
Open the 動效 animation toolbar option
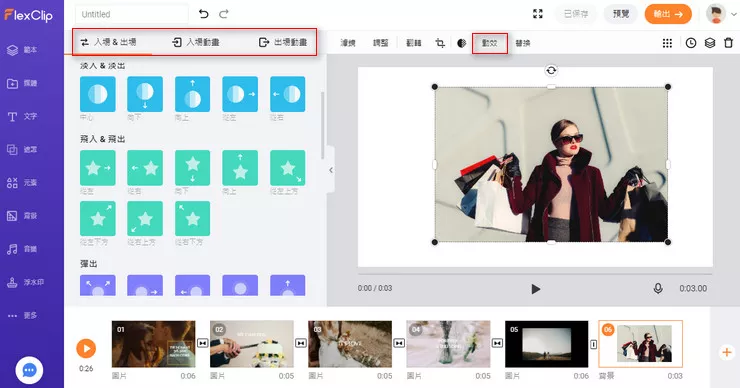click(490, 43)
